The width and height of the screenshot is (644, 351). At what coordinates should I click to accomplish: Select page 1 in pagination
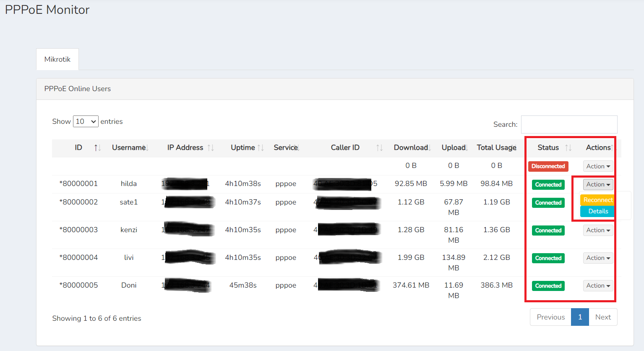[580, 317]
